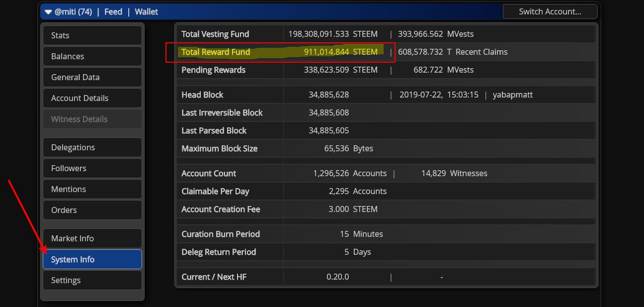The height and width of the screenshot is (307, 644).
Task: Click the yabapmatt witness name
Action: click(512, 95)
